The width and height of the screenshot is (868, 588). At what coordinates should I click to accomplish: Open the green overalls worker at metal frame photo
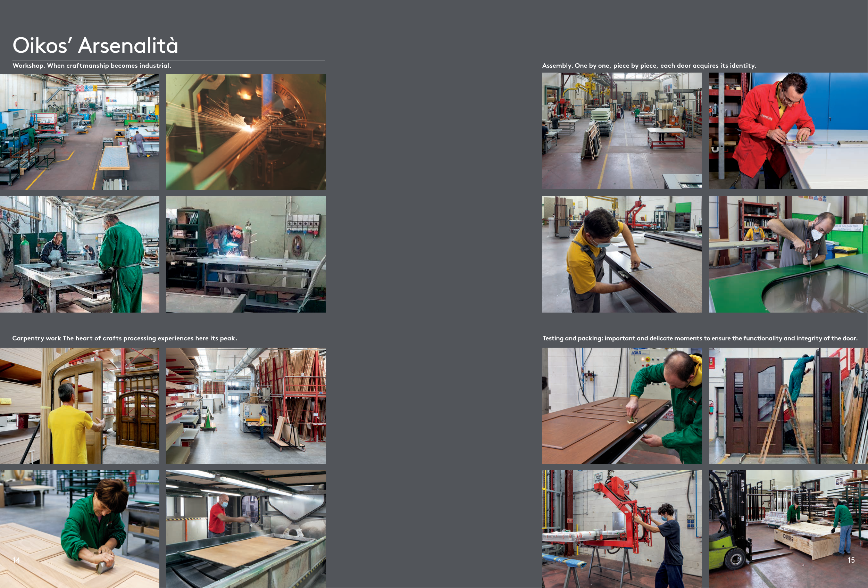coord(80,254)
